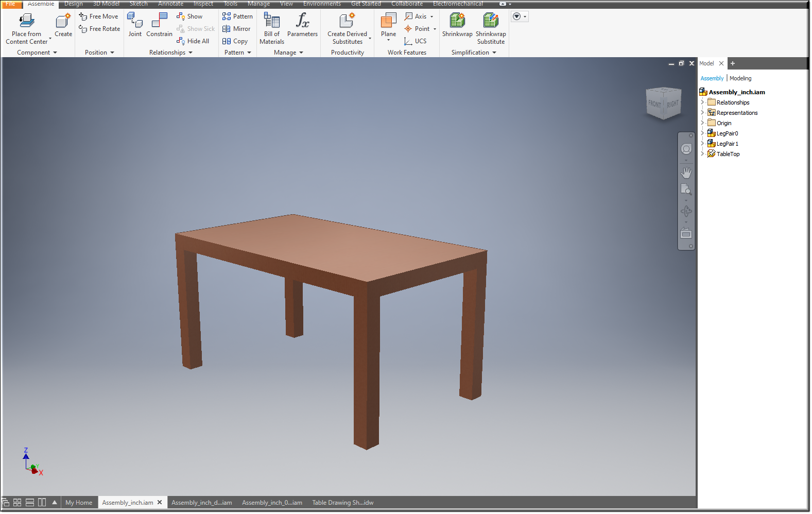
Task: Click the tile documents layout icon
Action: [x=17, y=502]
